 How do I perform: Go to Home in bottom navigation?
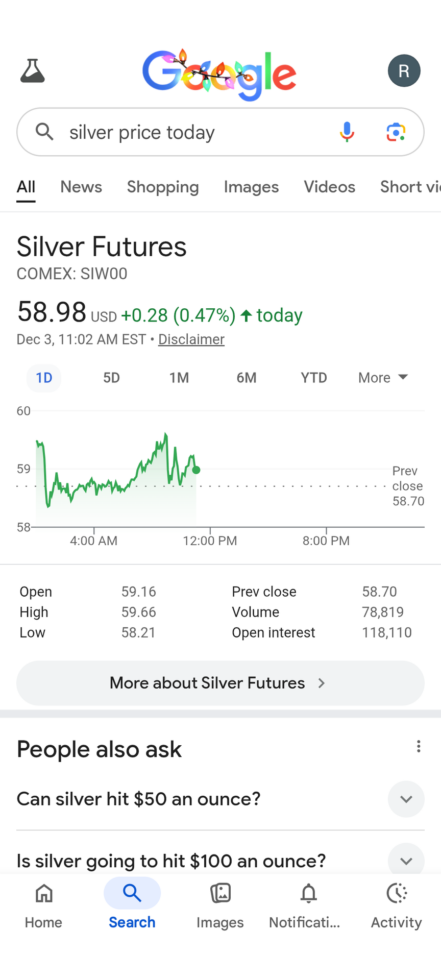44,904
